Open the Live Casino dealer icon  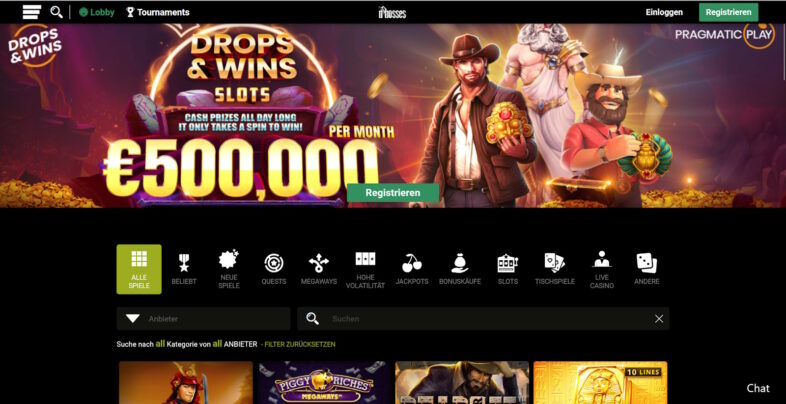click(602, 259)
